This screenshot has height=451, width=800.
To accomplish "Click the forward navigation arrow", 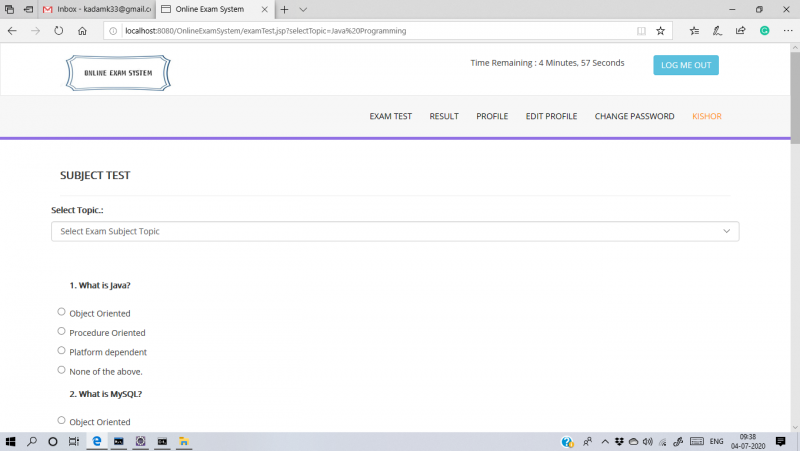I will (35, 31).
